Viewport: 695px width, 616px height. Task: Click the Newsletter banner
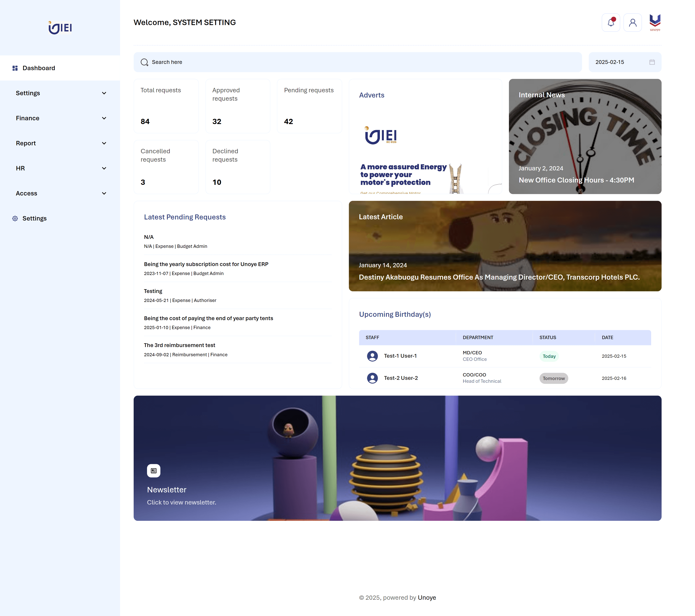coord(397,458)
